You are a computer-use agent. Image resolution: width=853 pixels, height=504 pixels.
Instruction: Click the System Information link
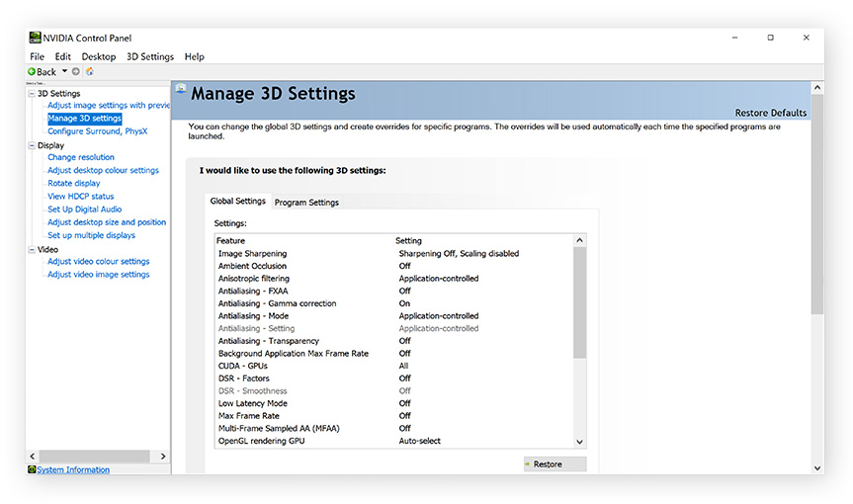click(x=73, y=469)
